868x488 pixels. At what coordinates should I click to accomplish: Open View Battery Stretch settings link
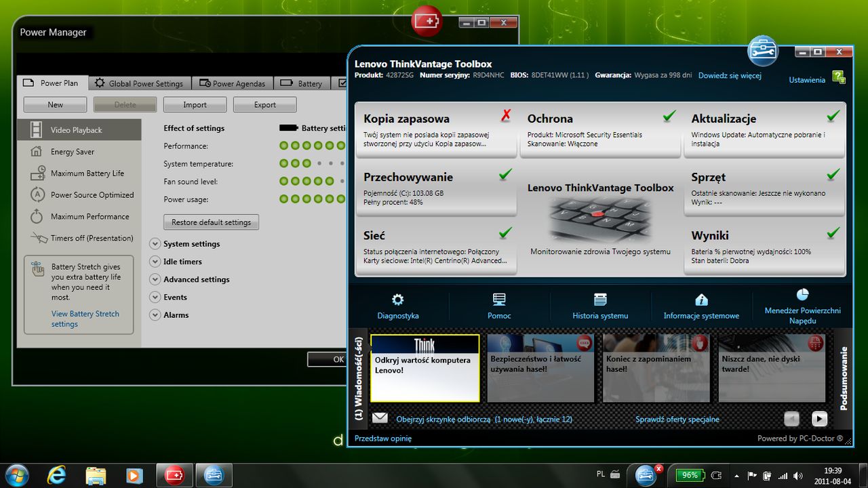(85, 319)
